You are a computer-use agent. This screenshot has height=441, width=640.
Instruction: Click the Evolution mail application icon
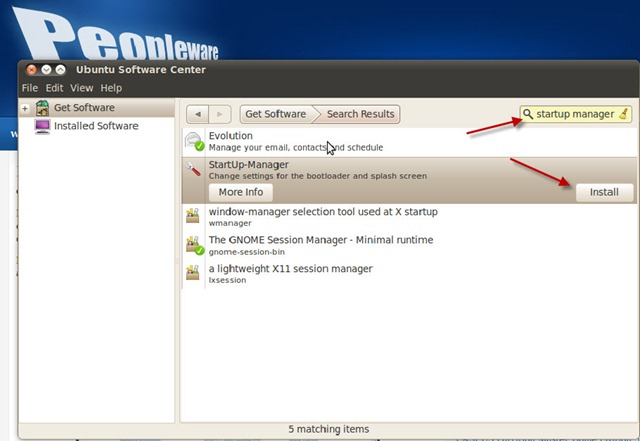pyautogui.click(x=194, y=141)
